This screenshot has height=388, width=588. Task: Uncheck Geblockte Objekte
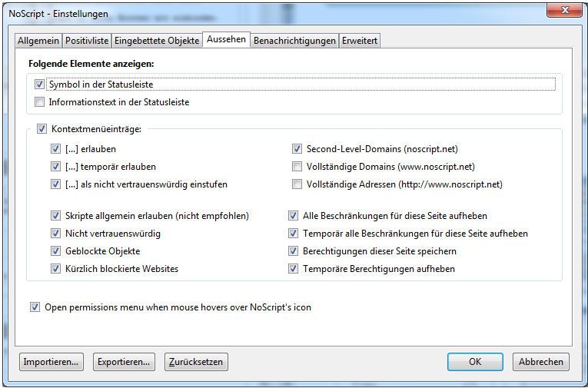(55, 250)
